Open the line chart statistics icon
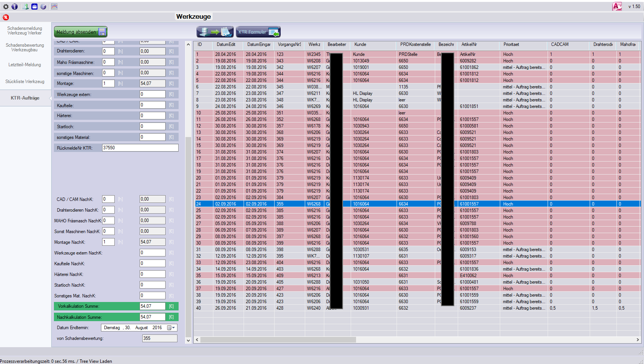This screenshot has height=364, width=644. (54, 7)
